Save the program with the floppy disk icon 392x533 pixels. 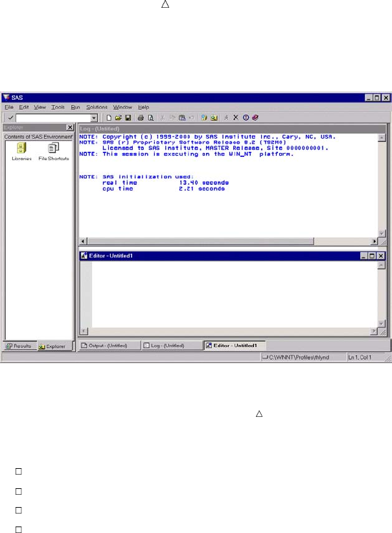[x=128, y=117]
